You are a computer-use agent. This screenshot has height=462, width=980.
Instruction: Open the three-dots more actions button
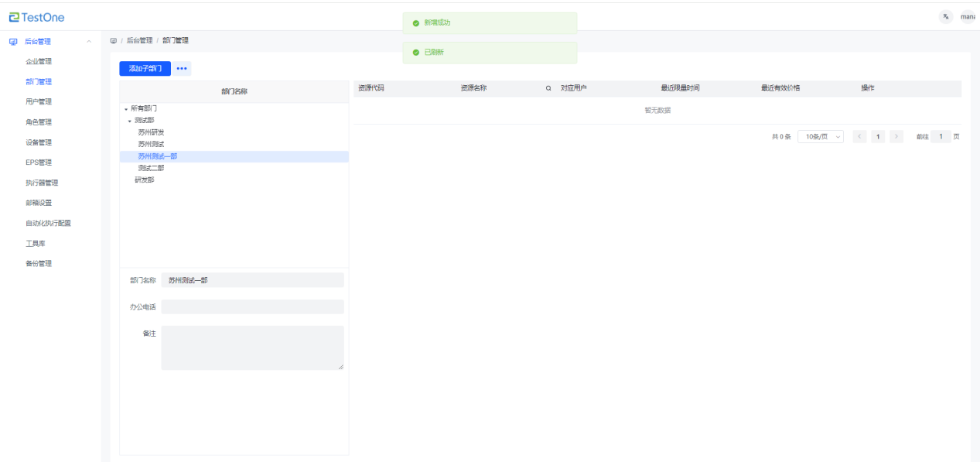[x=182, y=69]
